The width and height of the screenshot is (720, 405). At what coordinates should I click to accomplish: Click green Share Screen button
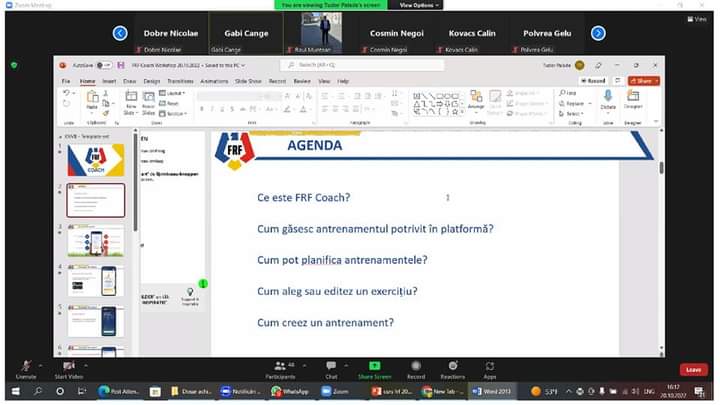[375, 370]
